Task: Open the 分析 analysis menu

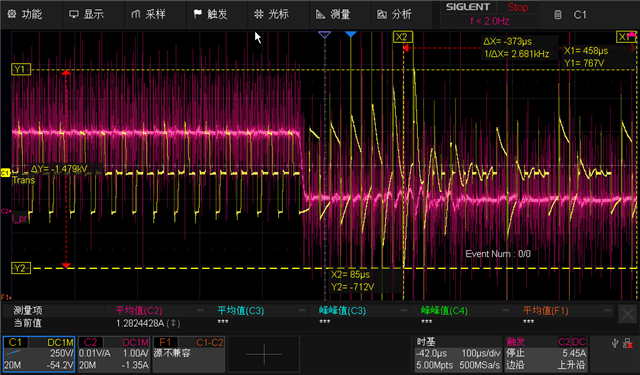Action: coord(394,14)
